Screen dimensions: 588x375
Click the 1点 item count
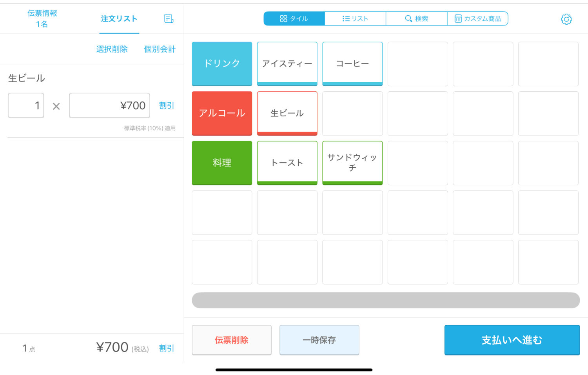pos(29,348)
